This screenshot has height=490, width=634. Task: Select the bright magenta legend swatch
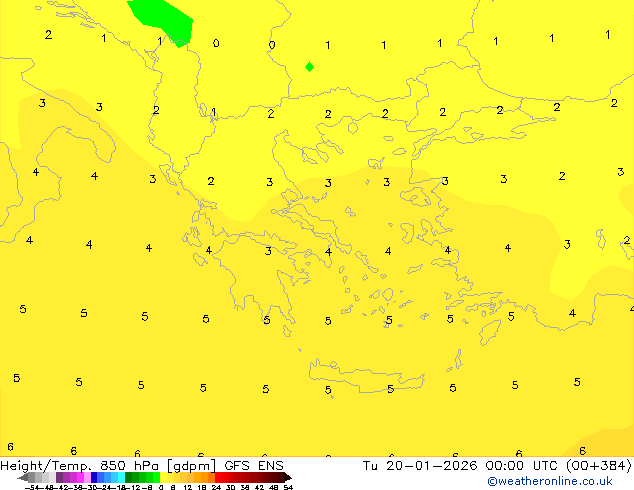(80, 477)
